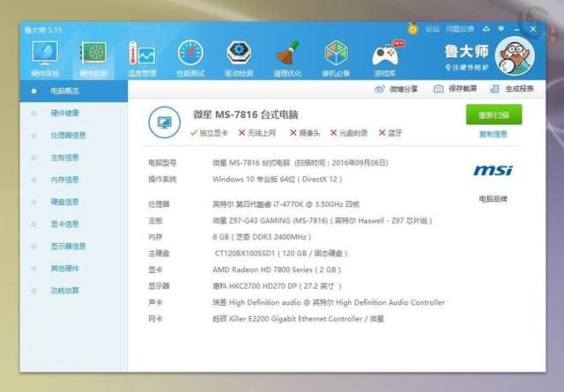This screenshot has width=564, height=392.
Task: Open 主板信息 in sidebar
Action: 64,158
